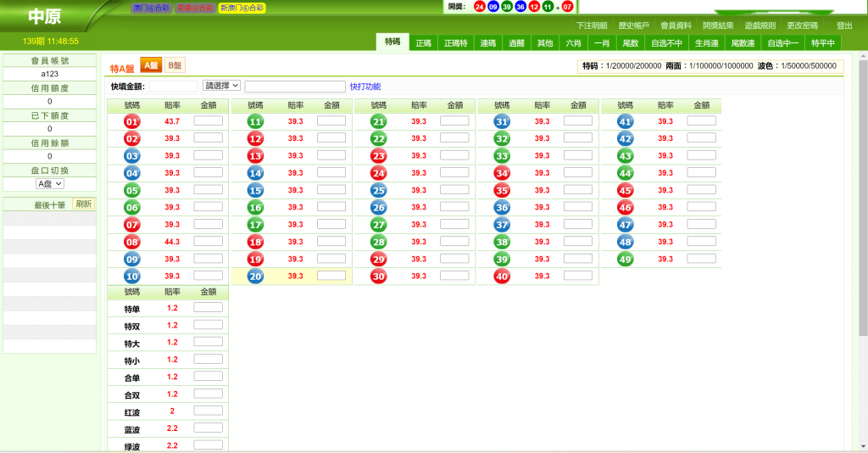Click the red number 46 ball

tap(626, 208)
